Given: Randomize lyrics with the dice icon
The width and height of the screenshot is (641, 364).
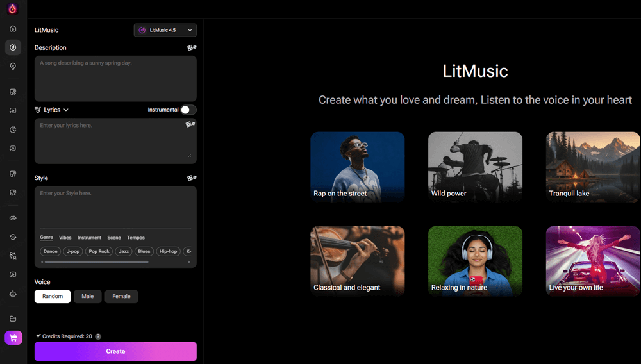Looking at the screenshot, I should click(190, 124).
